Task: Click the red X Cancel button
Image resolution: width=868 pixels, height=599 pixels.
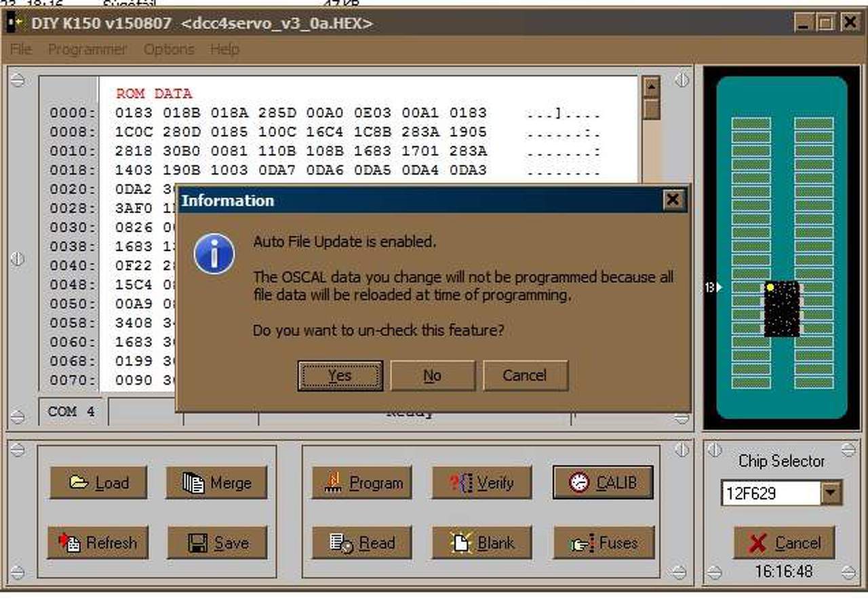Action: point(784,543)
